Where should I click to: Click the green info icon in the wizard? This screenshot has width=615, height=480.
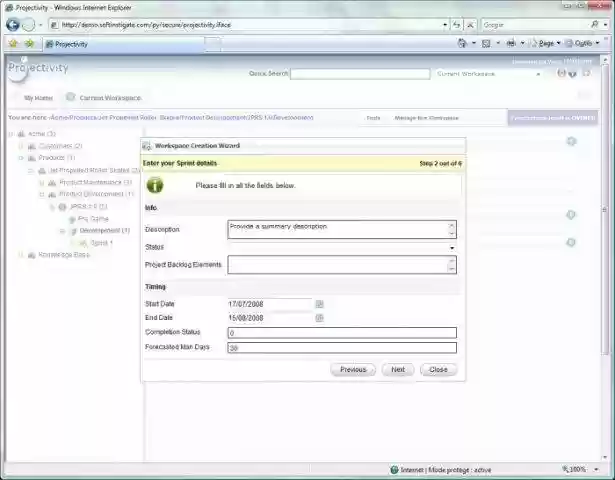[x=155, y=185]
